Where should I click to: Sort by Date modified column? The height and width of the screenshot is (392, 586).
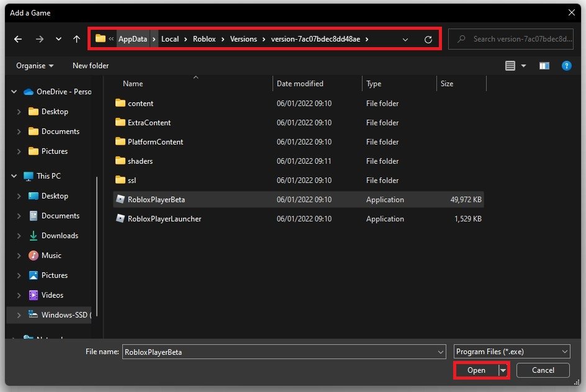coord(300,84)
